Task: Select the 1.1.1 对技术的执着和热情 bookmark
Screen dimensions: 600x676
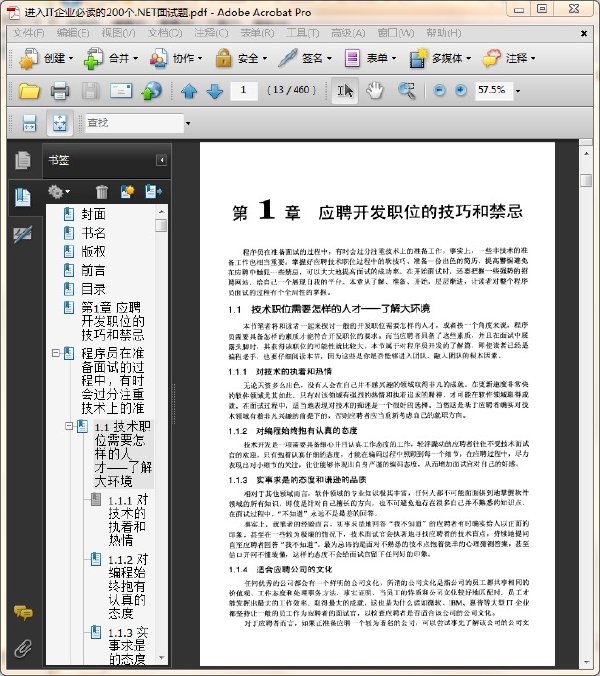Action: (x=128, y=520)
